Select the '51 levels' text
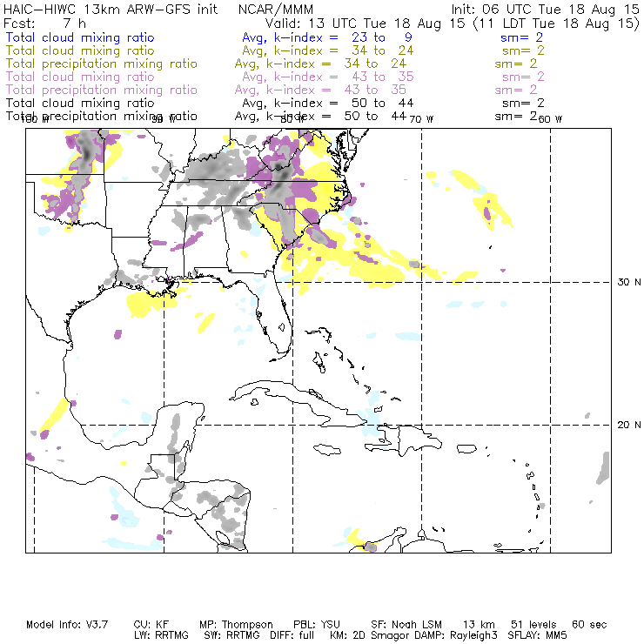The width and height of the screenshot is (644, 644). pyautogui.click(x=533, y=625)
